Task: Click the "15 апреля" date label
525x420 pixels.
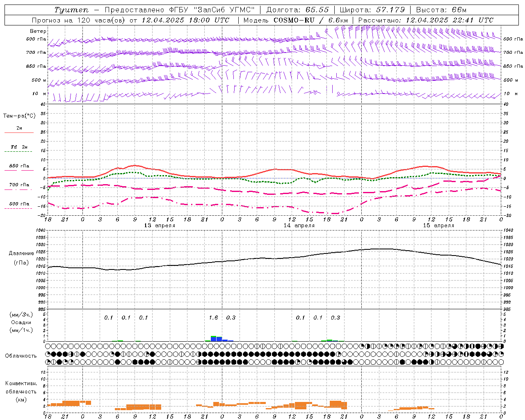Action: tap(438, 226)
